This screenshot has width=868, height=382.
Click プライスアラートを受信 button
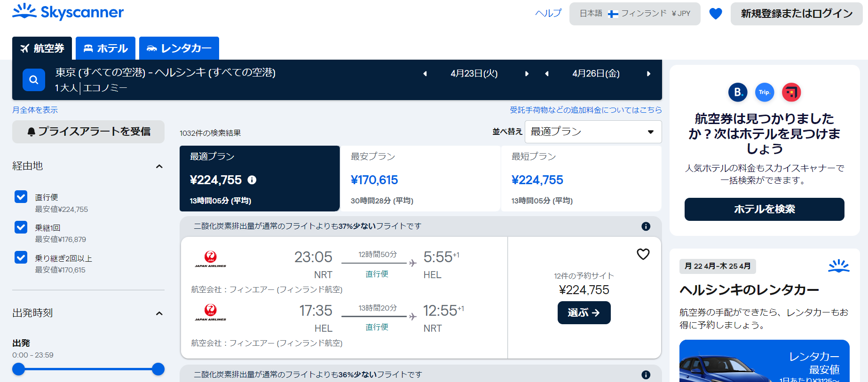coord(88,132)
